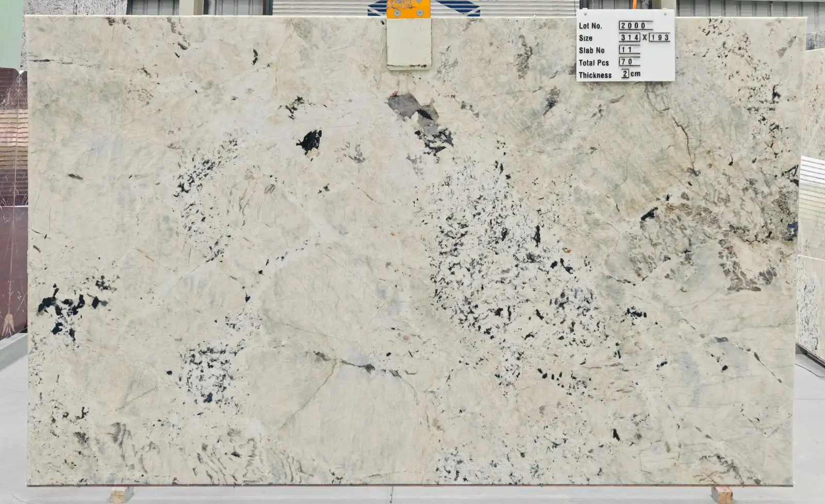Click the 'Thickness' label text
This screenshot has width=825, height=504.
595,75
